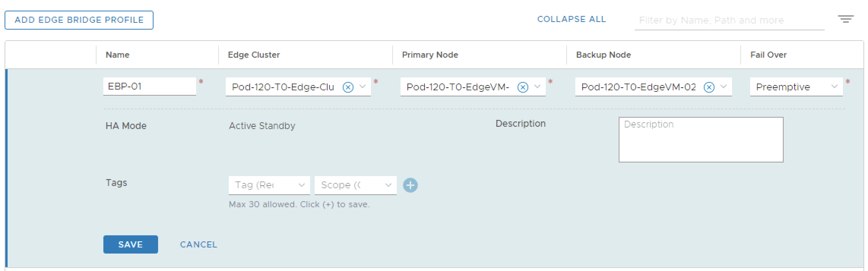
Task: Click the Filter by Name search field
Action: [x=729, y=20]
